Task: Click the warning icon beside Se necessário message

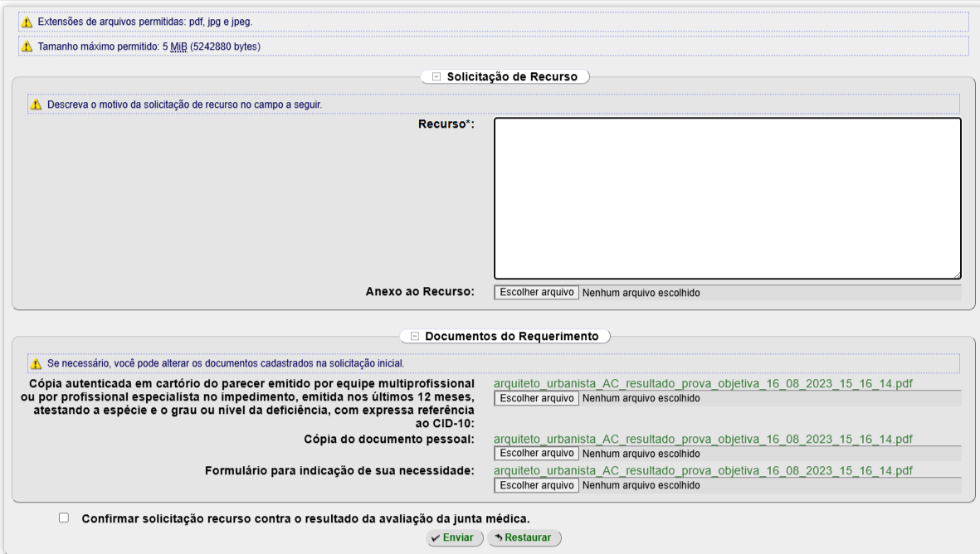Action: pyautogui.click(x=37, y=363)
